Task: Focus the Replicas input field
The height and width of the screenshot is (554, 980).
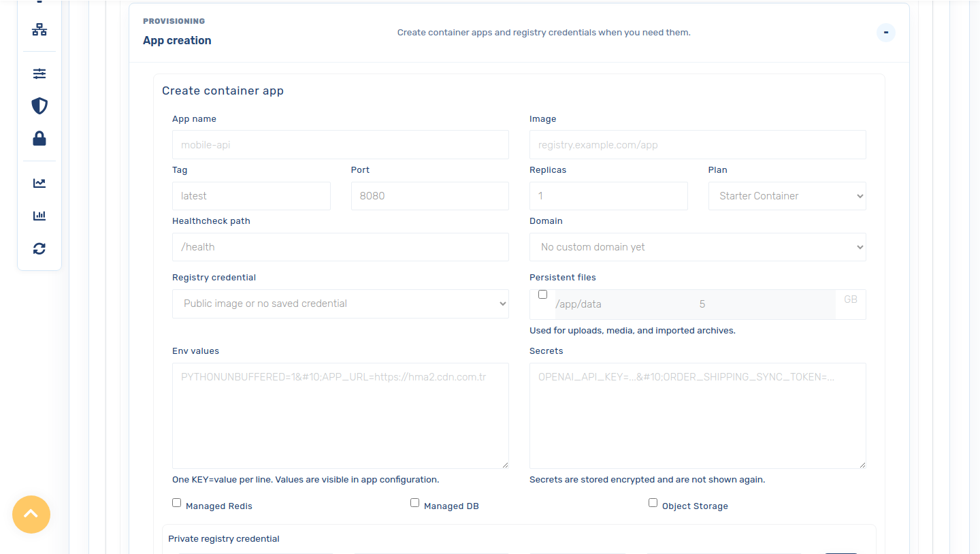Action: [x=608, y=196]
